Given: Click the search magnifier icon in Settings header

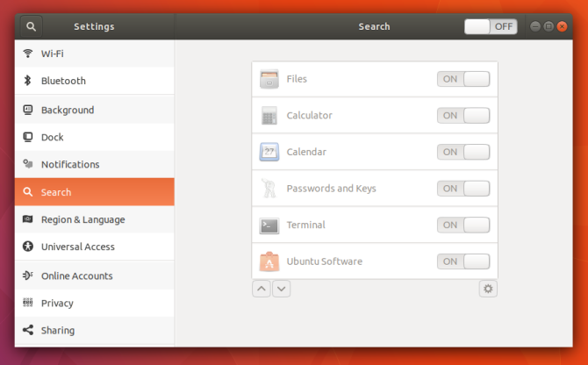Looking at the screenshot, I should pyautogui.click(x=31, y=26).
